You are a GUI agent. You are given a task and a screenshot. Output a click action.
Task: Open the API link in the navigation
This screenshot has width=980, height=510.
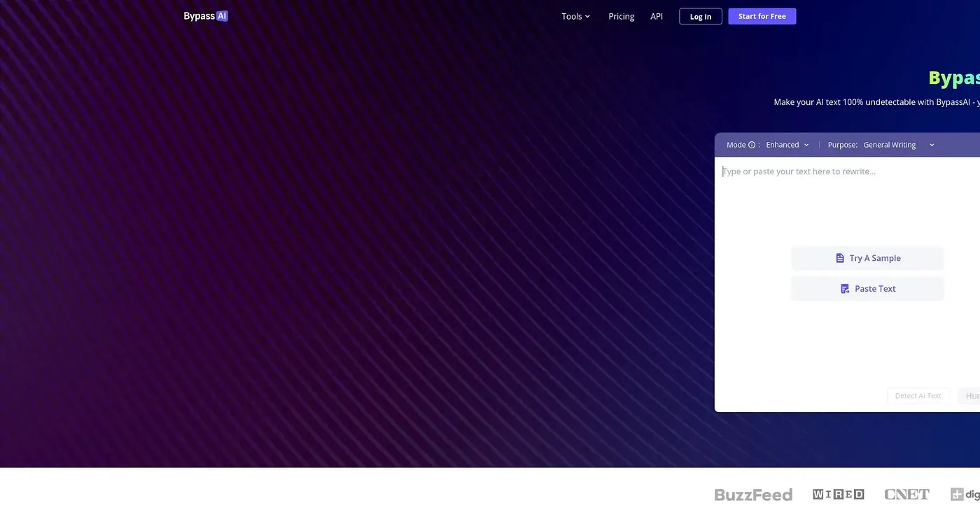(657, 16)
